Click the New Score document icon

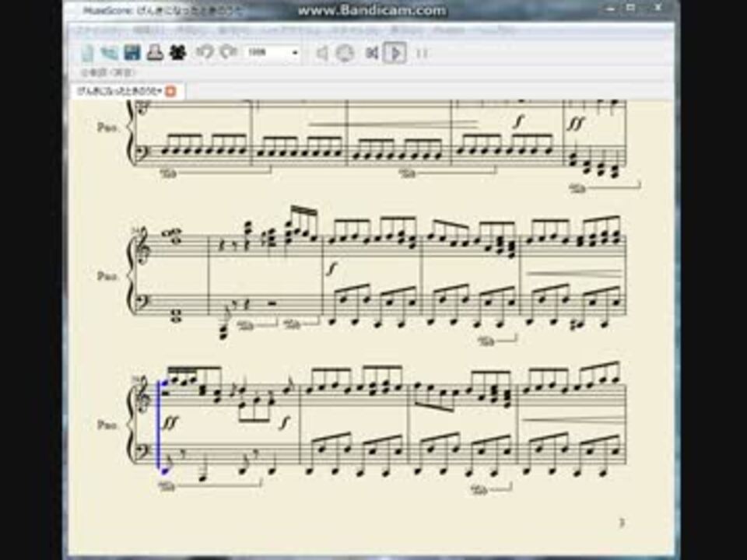(x=88, y=53)
